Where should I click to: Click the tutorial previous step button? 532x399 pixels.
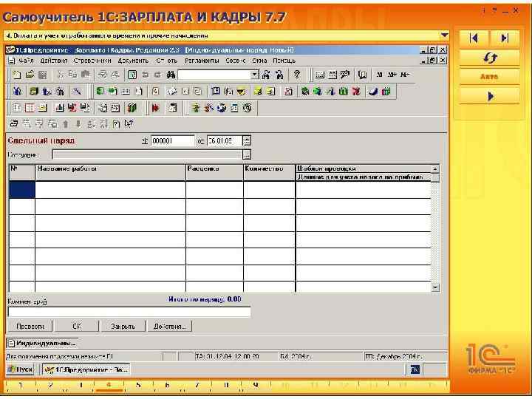tap(474, 38)
